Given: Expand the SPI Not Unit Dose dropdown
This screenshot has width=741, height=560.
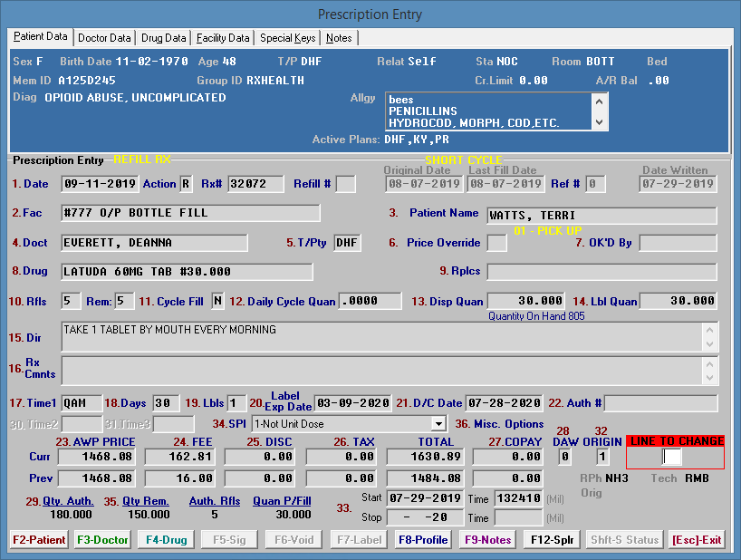Looking at the screenshot, I should [438, 423].
